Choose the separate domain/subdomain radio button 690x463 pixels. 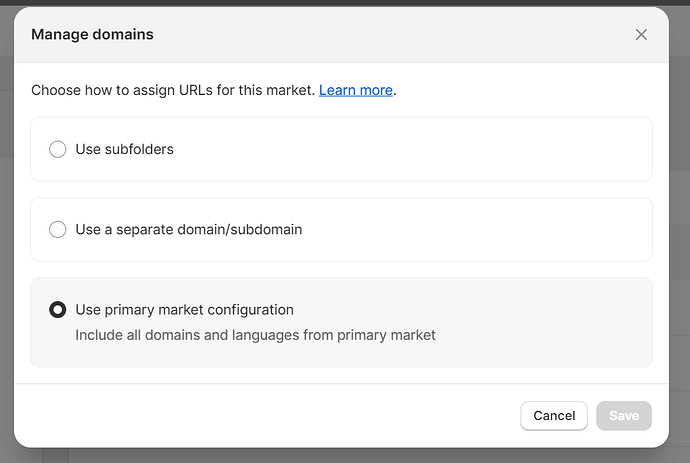(58, 229)
